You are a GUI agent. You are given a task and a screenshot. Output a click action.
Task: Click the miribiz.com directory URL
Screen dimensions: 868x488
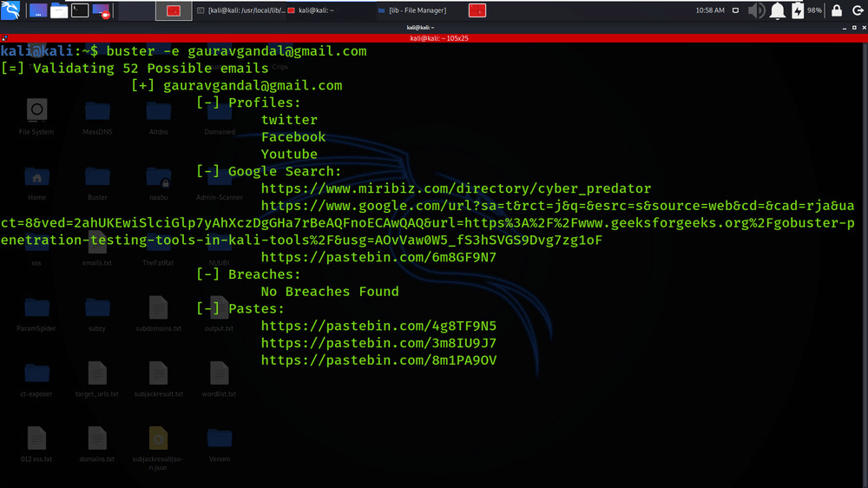(x=457, y=188)
